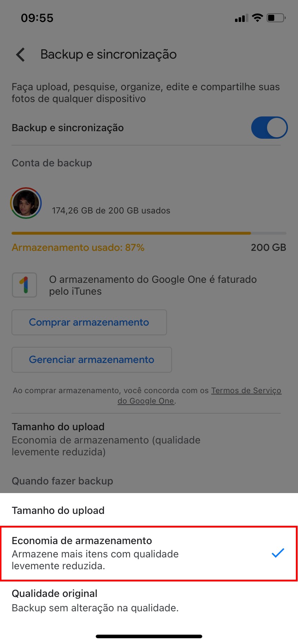Image resolution: width=298 pixels, height=644 pixels.
Task: Tap the Tamanho do upload sheet header
Action: coord(58,510)
